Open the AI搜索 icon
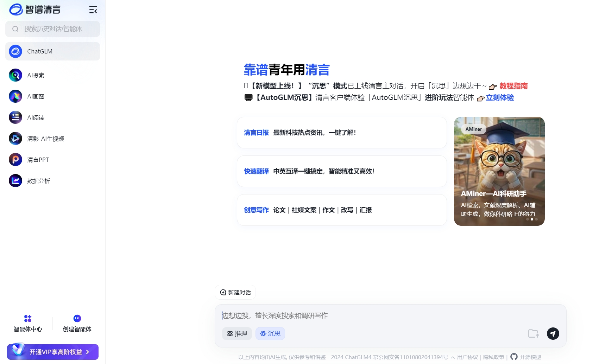The height and width of the screenshot is (364, 599). (15, 75)
